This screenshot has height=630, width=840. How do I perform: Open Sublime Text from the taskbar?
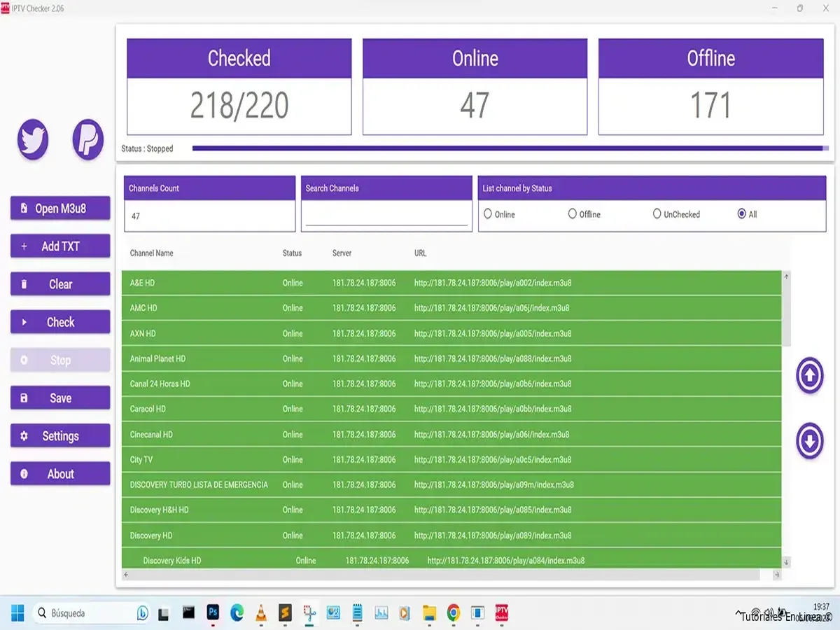coord(285,613)
